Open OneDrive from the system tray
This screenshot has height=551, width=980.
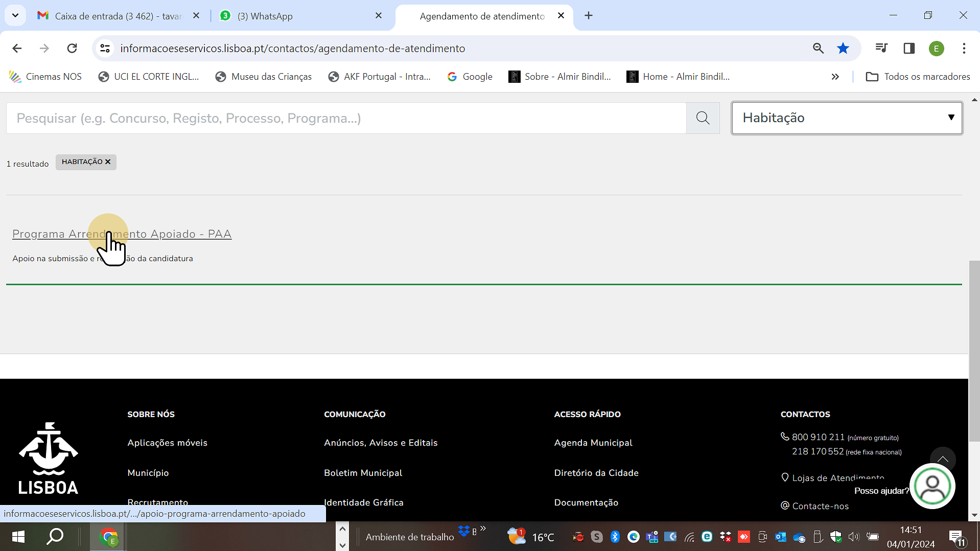799,537
